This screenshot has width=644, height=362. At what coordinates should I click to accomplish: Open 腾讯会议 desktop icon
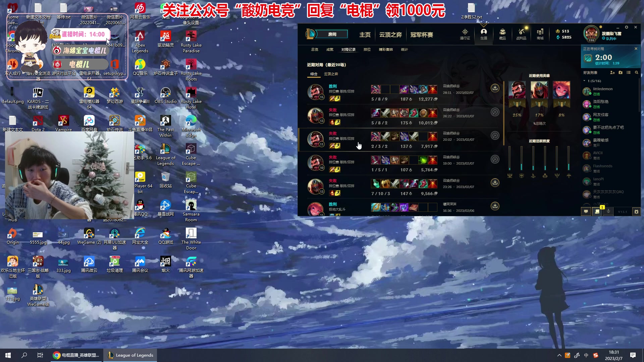coord(140,264)
